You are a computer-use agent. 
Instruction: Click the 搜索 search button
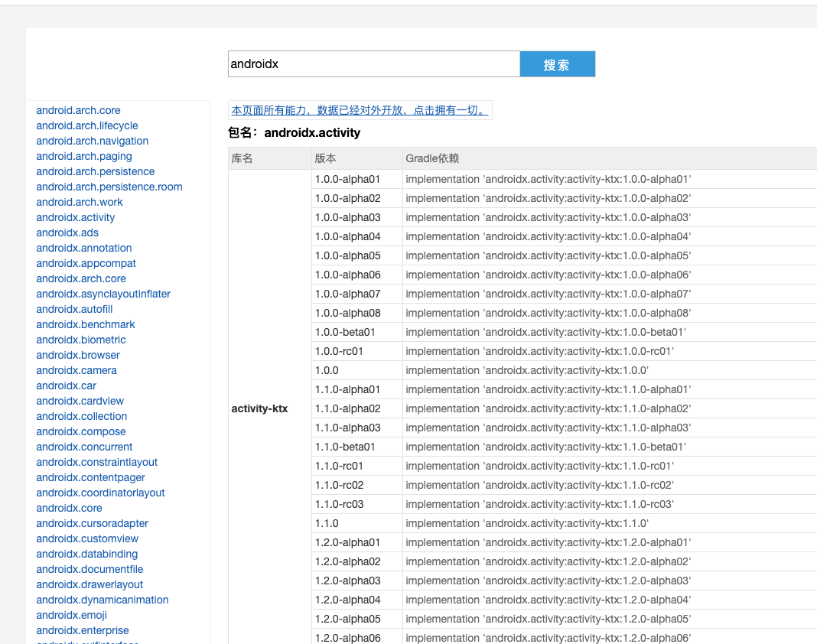pos(558,64)
